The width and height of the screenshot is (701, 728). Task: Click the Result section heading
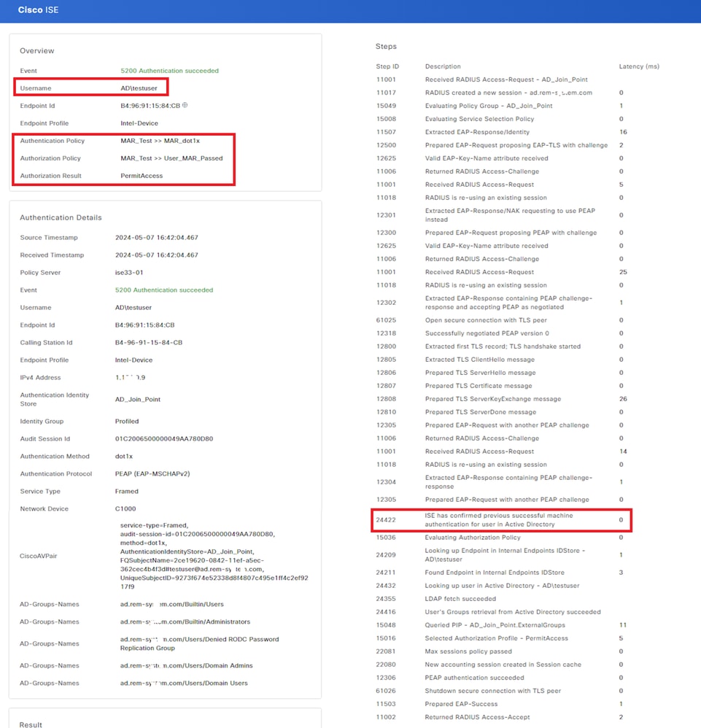point(31,724)
